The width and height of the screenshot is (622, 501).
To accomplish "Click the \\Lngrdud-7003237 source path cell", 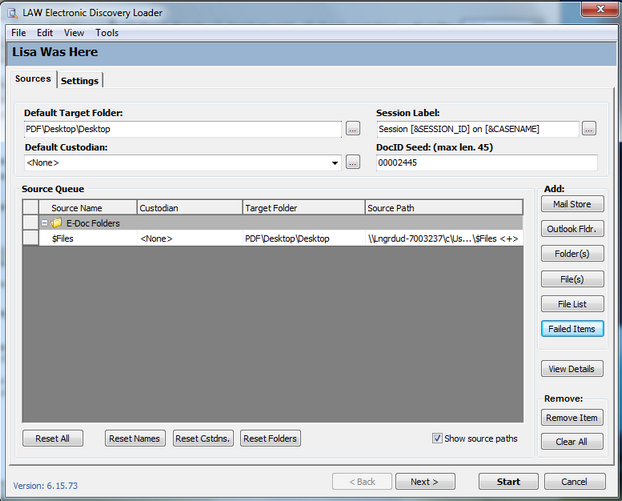I will (443, 239).
